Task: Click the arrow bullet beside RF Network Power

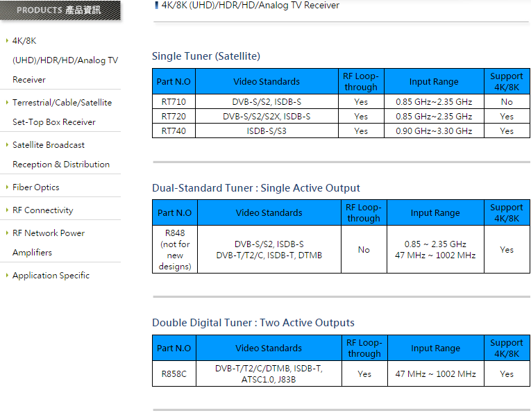Action: coord(7,233)
